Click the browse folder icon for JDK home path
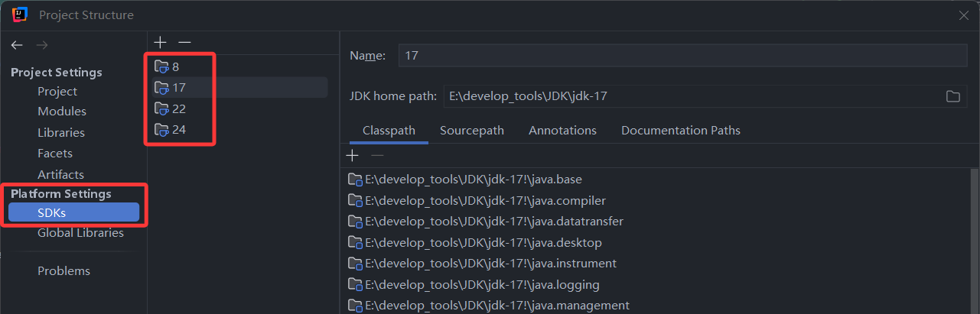The height and width of the screenshot is (314, 980). point(952,96)
